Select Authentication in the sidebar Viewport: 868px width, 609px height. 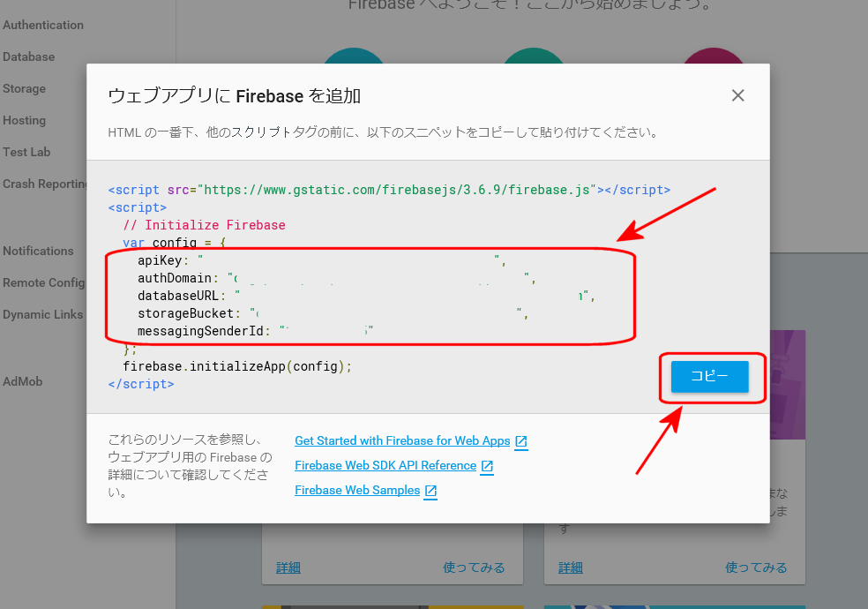point(43,25)
